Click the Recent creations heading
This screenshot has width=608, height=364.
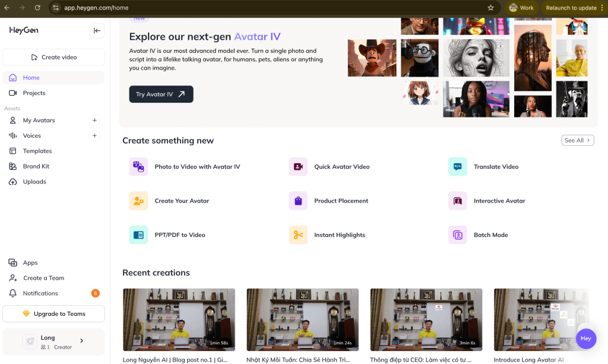(156, 273)
